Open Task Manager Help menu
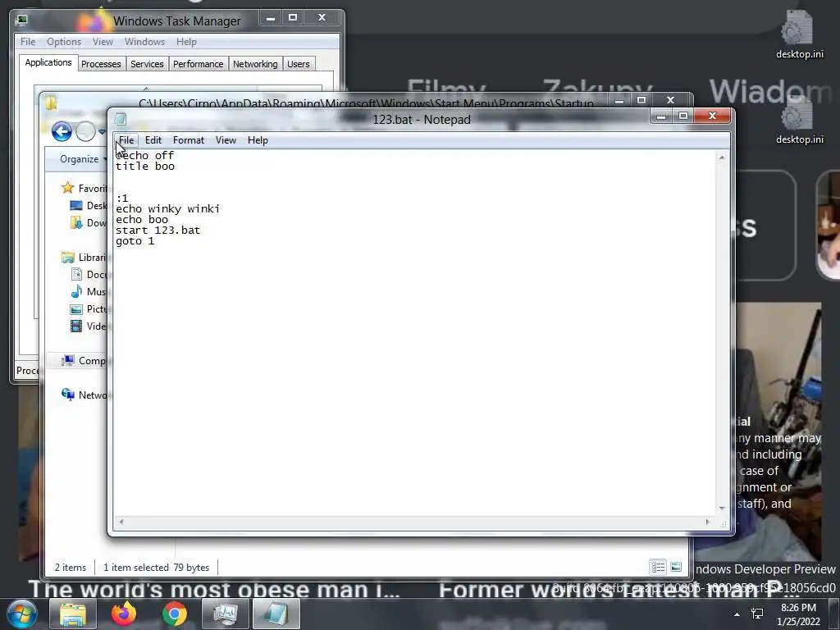The width and height of the screenshot is (840, 630). point(186,42)
